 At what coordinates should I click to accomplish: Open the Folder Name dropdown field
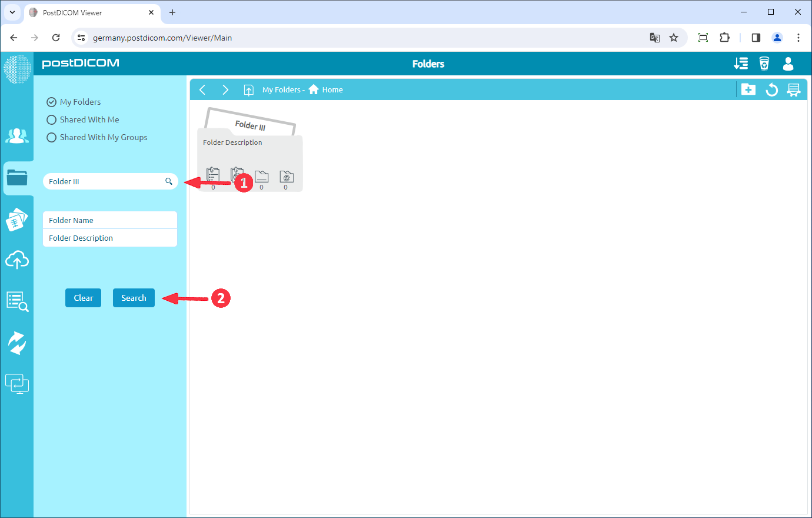109,220
